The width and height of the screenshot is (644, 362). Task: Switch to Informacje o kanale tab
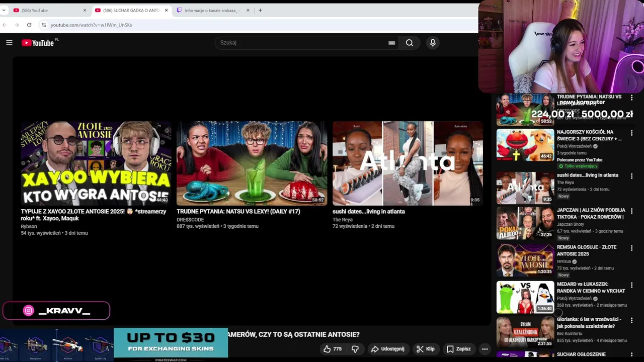click(211, 10)
